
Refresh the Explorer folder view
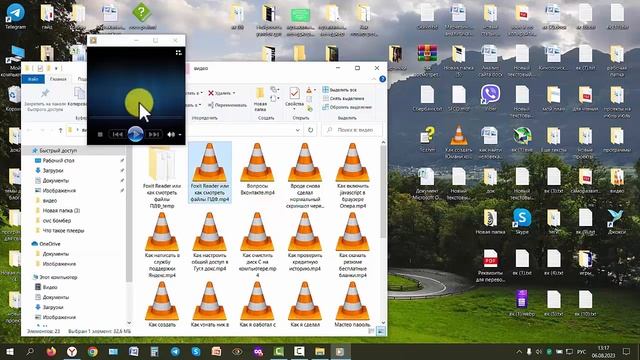(311, 130)
